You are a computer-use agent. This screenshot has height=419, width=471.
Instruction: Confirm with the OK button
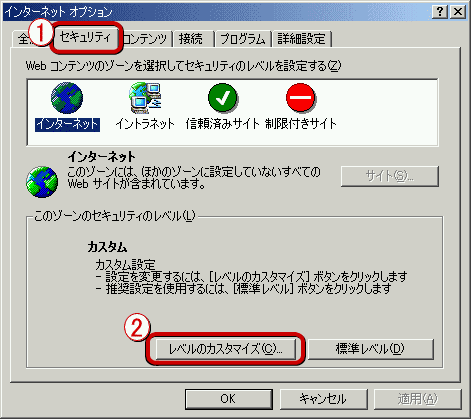228,399
